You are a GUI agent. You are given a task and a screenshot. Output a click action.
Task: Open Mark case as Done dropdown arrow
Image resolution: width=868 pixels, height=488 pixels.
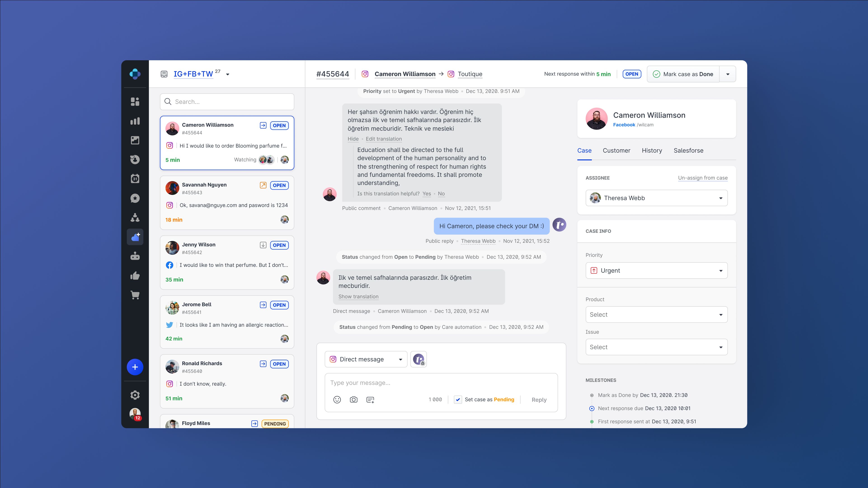coord(728,74)
